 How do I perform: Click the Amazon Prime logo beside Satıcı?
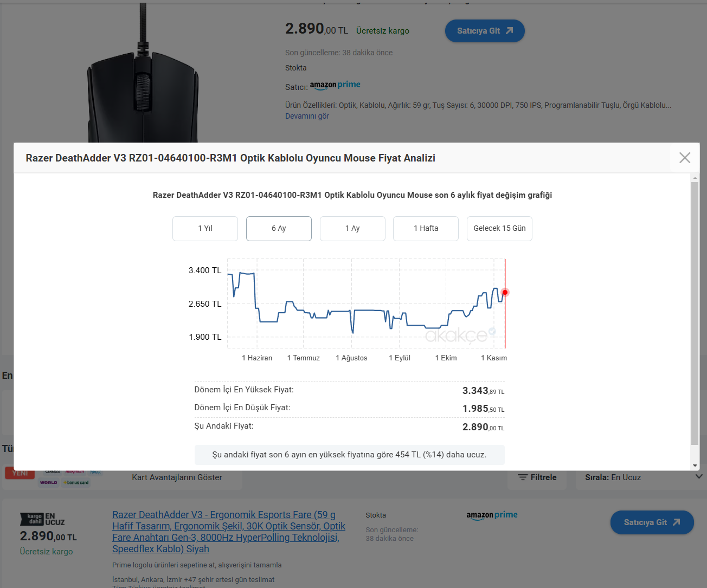tap(335, 85)
